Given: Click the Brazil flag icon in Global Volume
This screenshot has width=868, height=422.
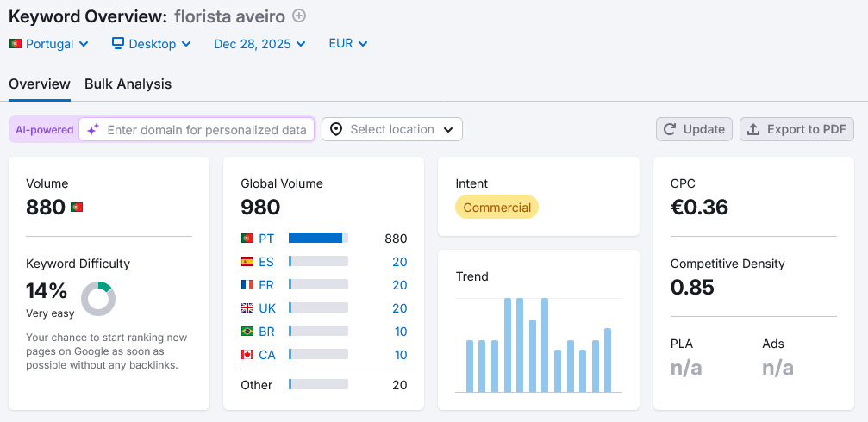Looking at the screenshot, I should (x=247, y=332).
